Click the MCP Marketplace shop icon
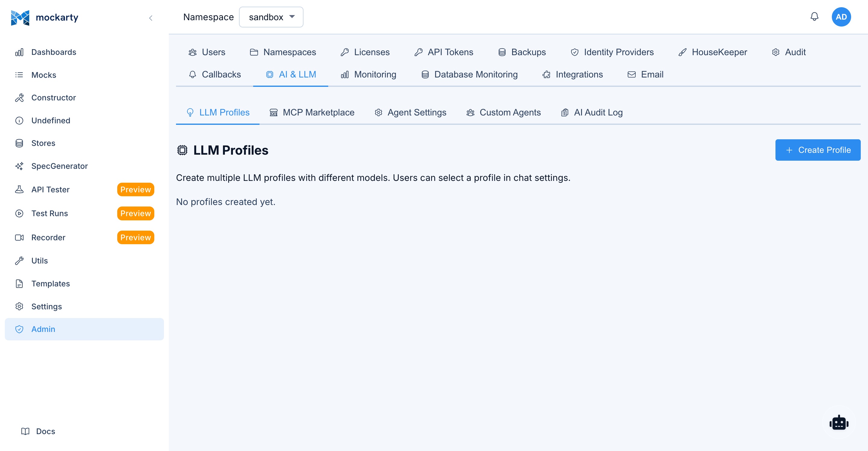Image resolution: width=868 pixels, height=451 pixels. 274,112
